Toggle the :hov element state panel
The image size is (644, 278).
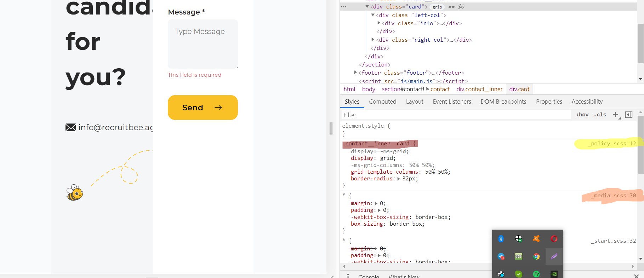click(582, 115)
